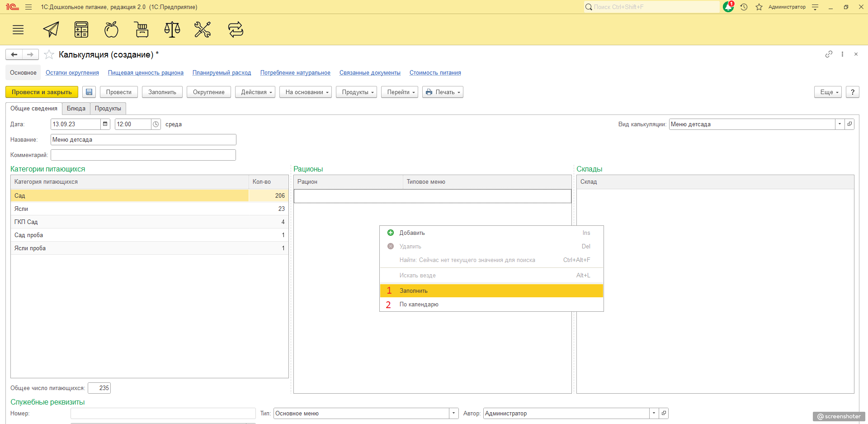Click the clock icon beside time field
This screenshot has height=424, width=868.
156,124
